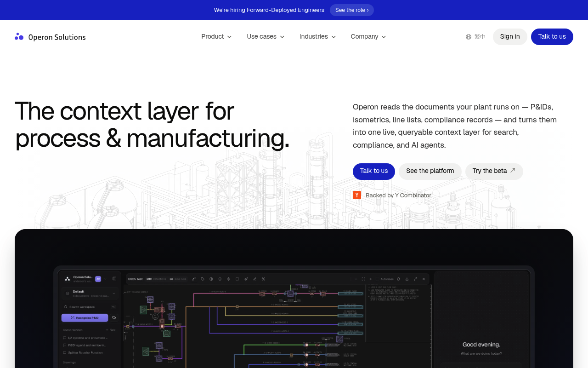
Task: Click the expand fullscreen arrows icon
Action: click(x=415, y=279)
